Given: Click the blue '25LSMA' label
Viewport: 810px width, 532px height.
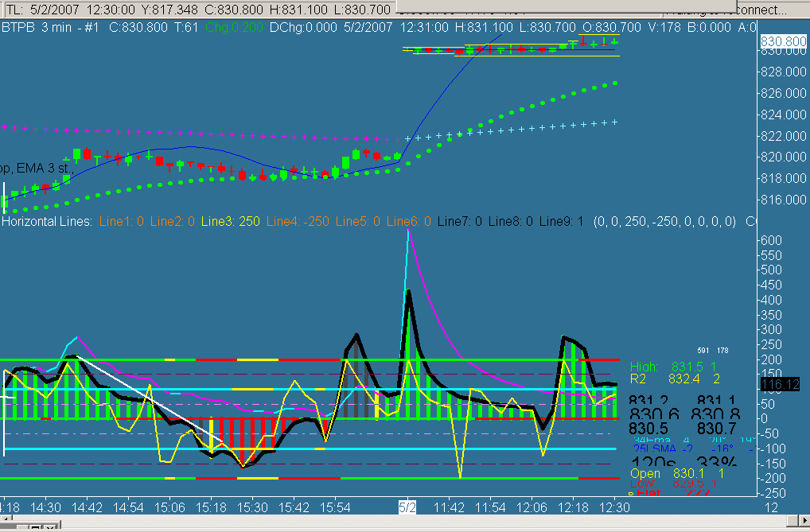Looking at the screenshot, I should point(655,449).
